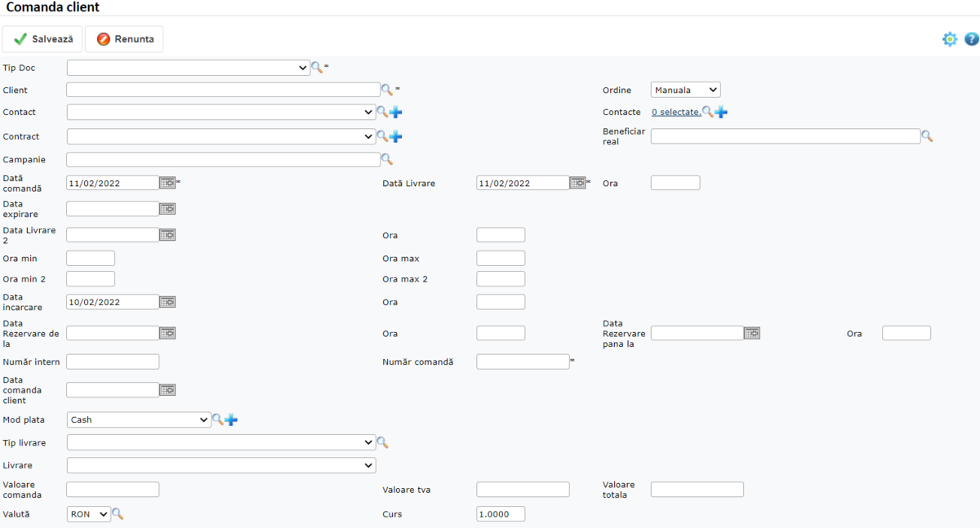Image resolution: width=980 pixels, height=528 pixels.
Task: Add new Mod plata with plus icon
Action: [x=231, y=419]
